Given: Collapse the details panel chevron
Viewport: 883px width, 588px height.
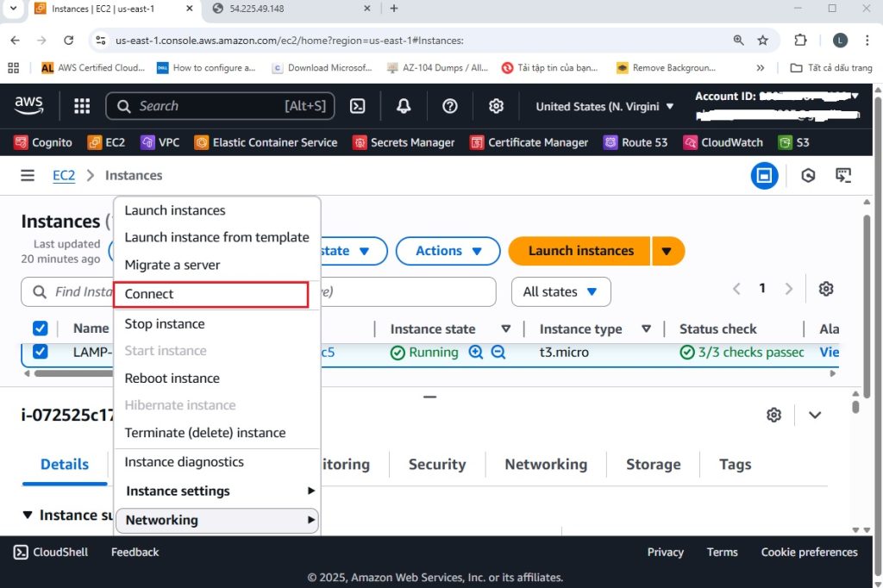Looking at the screenshot, I should point(815,415).
